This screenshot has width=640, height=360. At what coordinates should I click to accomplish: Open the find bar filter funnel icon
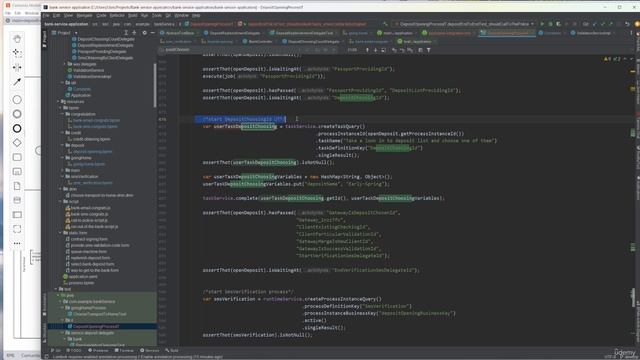pos(429,50)
